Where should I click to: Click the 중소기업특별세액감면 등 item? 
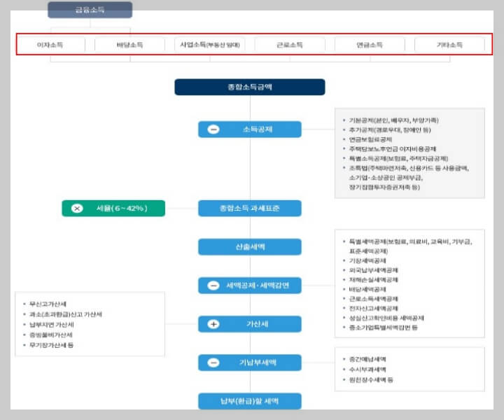tap(384, 328)
